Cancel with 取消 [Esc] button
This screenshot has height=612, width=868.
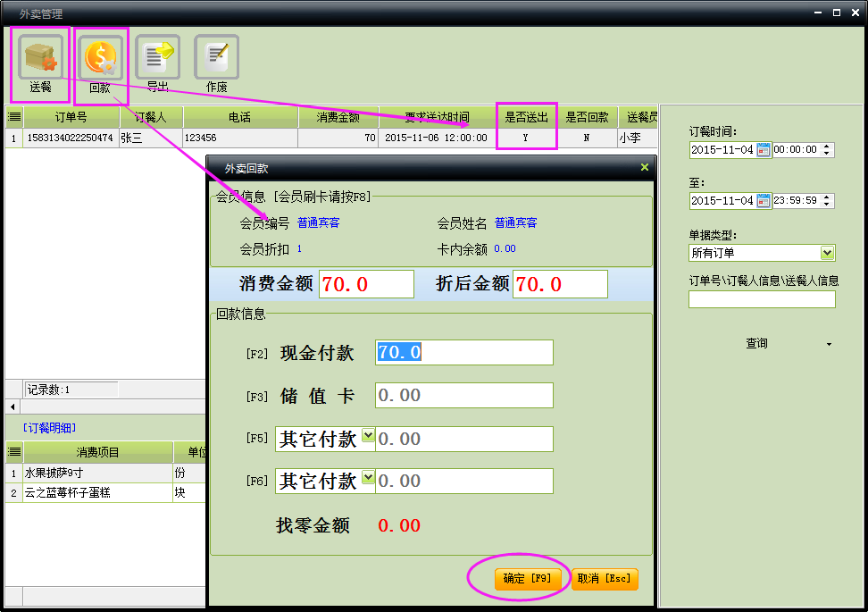tap(605, 579)
